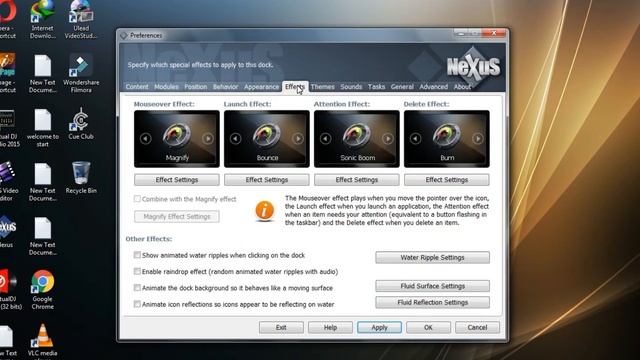Select Ulead VideoStudio desktop shortcut
This screenshot has width=640, height=360.
click(81, 20)
